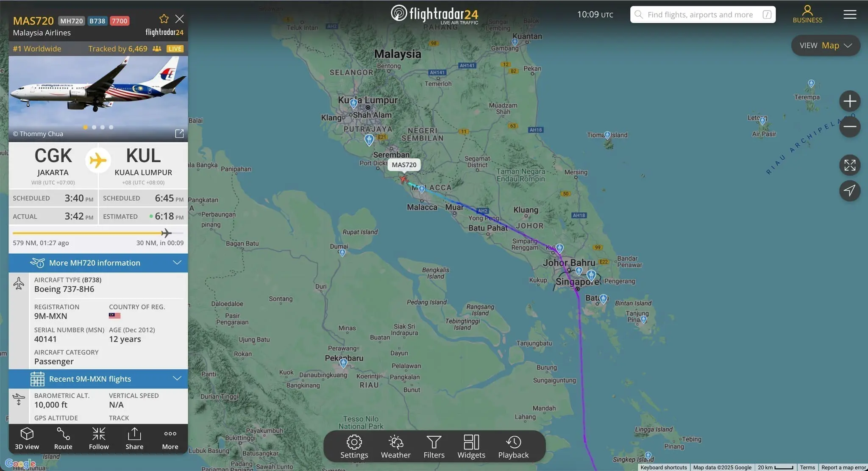The width and height of the screenshot is (868, 471).
Task: Open the Weather layers menu
Action: (395, 446)
